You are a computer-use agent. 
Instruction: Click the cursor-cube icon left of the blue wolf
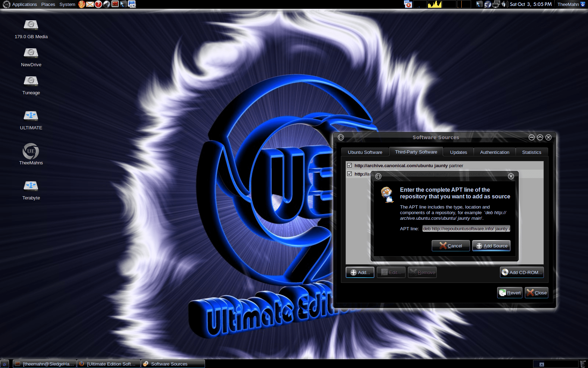coord(479,4)
